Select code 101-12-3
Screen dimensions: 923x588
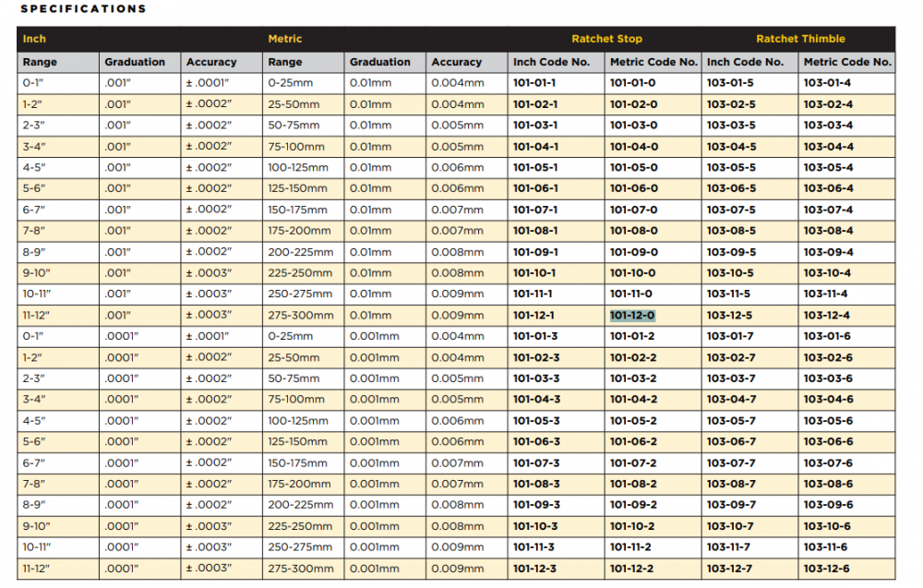tap(534, 569)
